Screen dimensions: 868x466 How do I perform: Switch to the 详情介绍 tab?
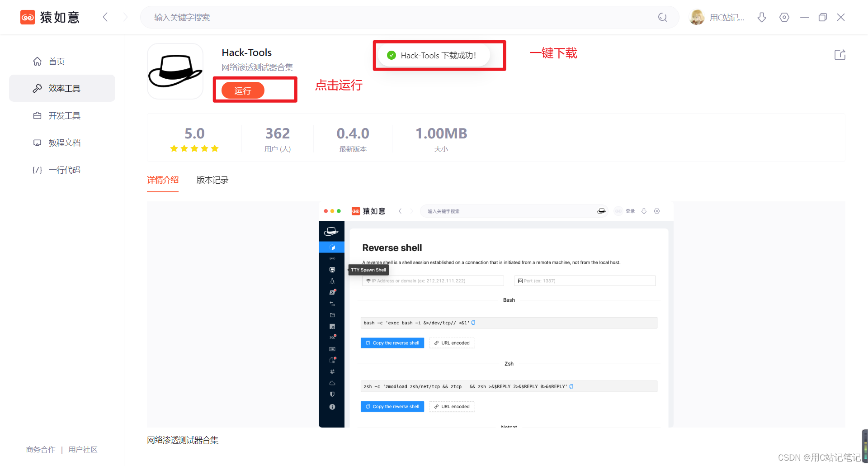pyautogui.click(x=163, y=180)
